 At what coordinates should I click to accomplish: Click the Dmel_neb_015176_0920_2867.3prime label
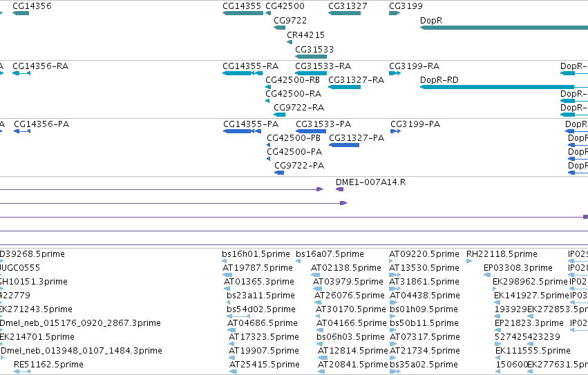[80, 324]
